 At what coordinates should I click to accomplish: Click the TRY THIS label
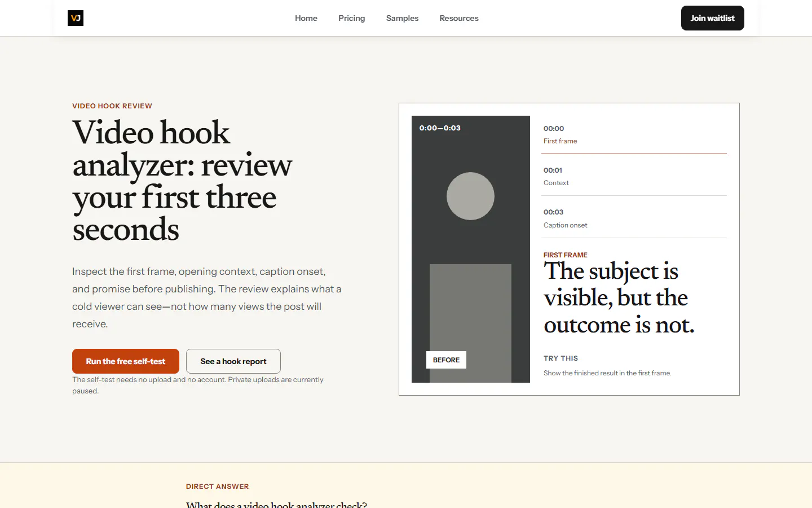[561, 358]
